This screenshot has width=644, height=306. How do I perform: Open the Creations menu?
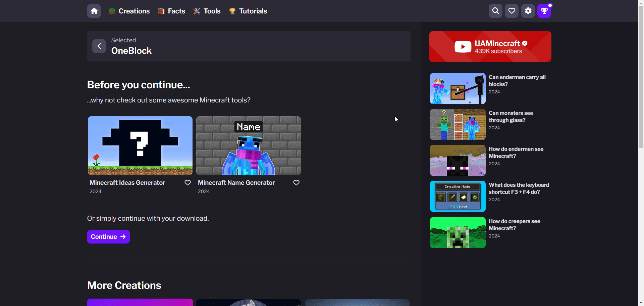(129, 11)
